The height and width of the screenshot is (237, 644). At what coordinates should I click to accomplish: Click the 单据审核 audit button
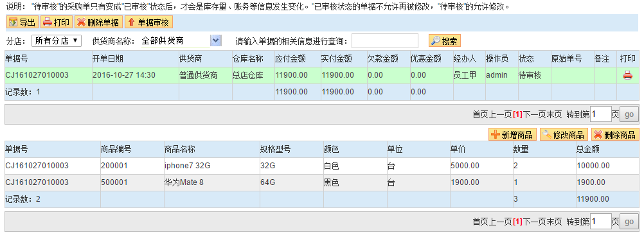pyautogui.click(x=148, y=22)
